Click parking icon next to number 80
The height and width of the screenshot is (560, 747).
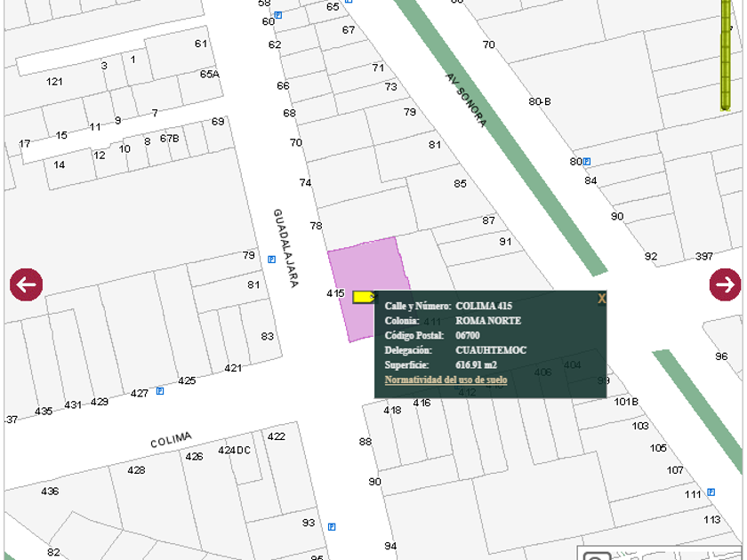pyautogui.click(x=587, y=162)
